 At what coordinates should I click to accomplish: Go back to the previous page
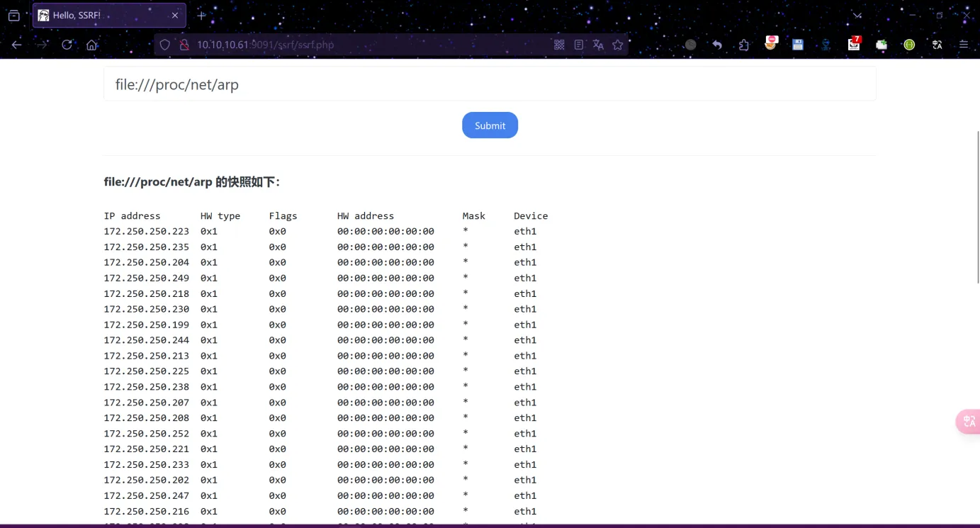pyautogui.click(x=16, y=45)
